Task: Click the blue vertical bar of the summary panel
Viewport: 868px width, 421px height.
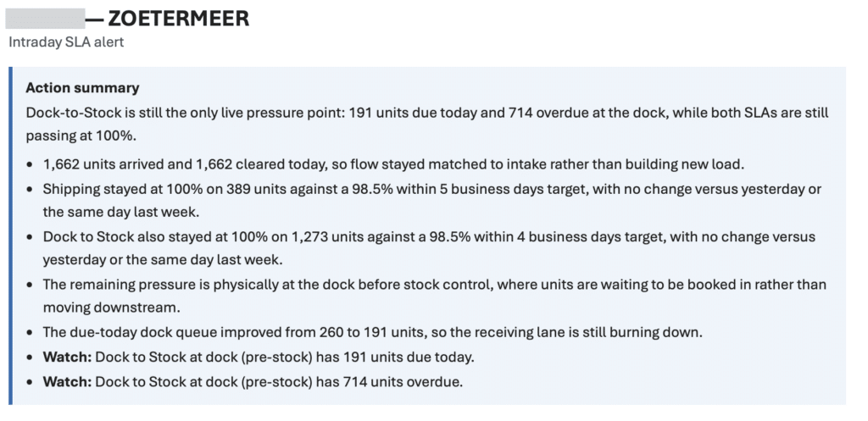Action: click(10, 235)
